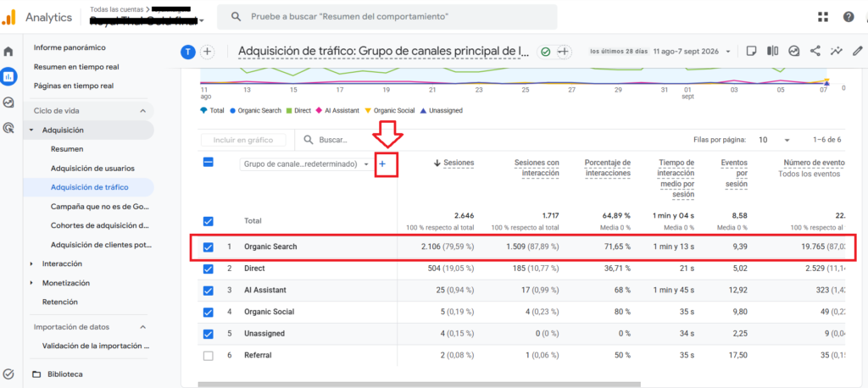Expand the Interacción tree group
Image resolution: width=868 pixels, height=388 pixels.
[x=31, y=264]
